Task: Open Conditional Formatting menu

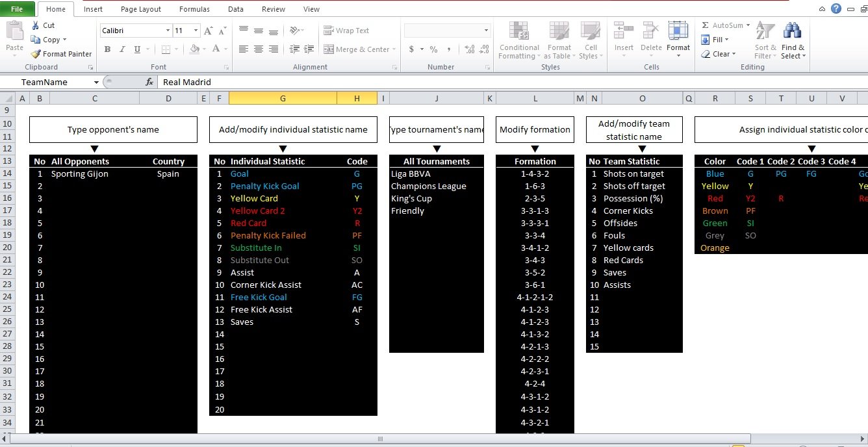Action: 519,40
